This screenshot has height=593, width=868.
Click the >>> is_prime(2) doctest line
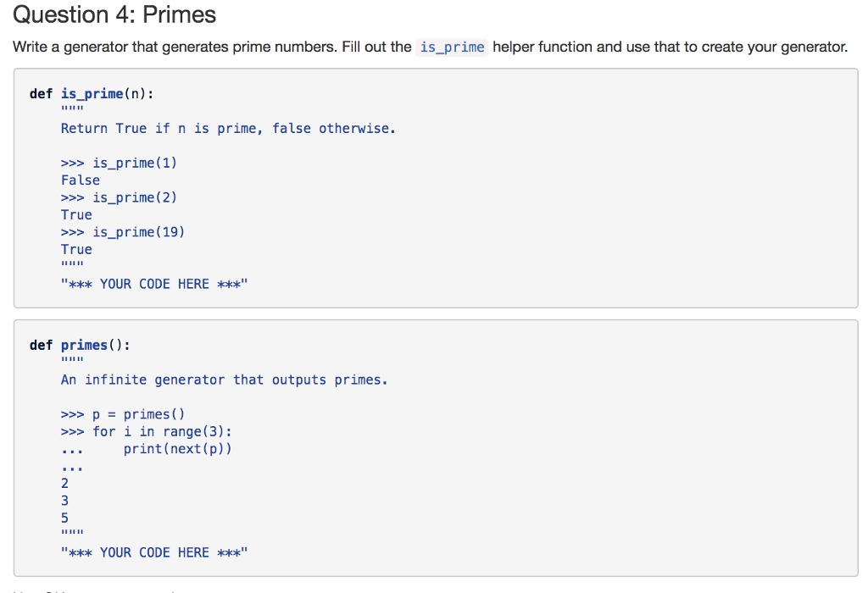[119, 197]
